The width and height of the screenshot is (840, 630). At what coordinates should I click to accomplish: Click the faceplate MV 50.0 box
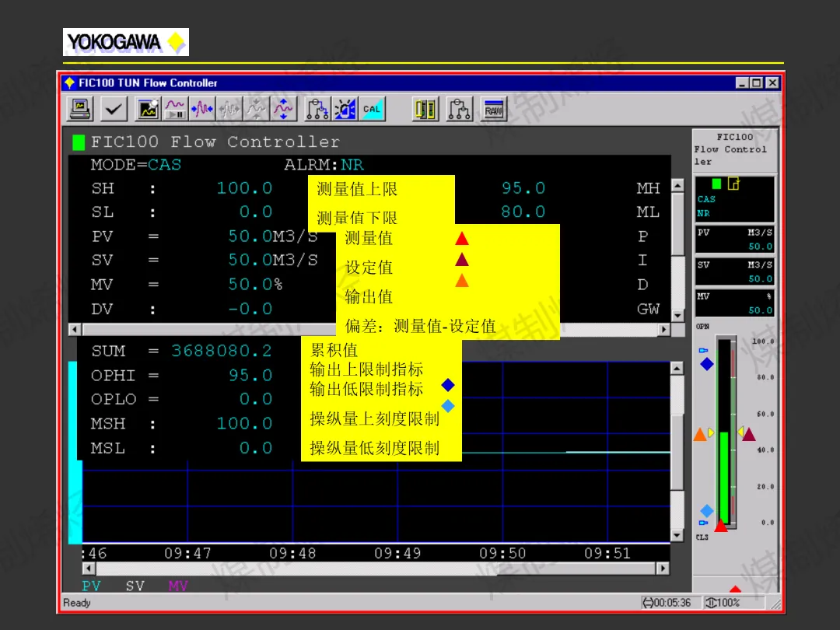pyautogui.click(x=734, y=303)
